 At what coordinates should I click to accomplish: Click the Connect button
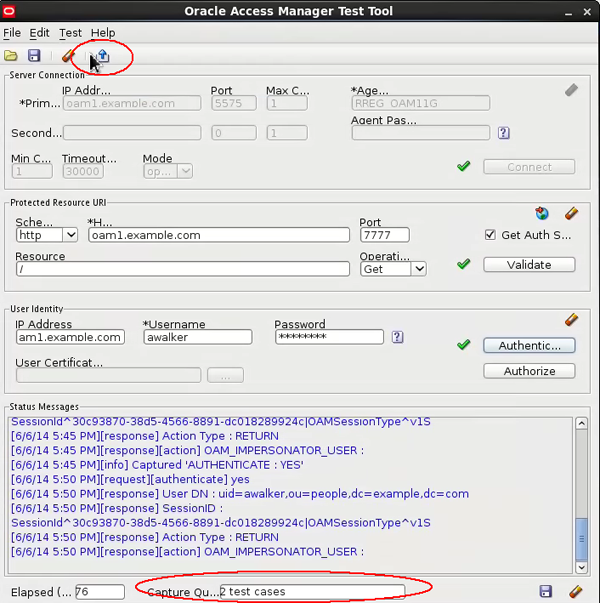pyautogui.click(x=529, y=167)
